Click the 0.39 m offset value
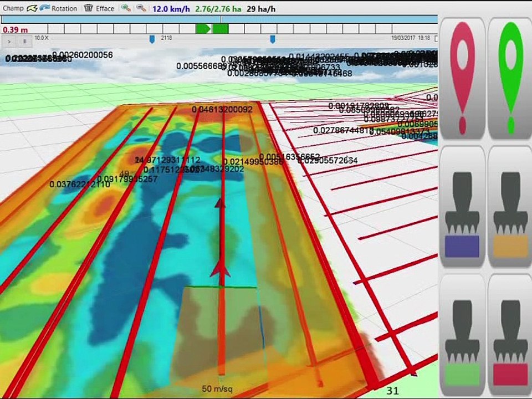Screen dimensions: 532x399 16,30
